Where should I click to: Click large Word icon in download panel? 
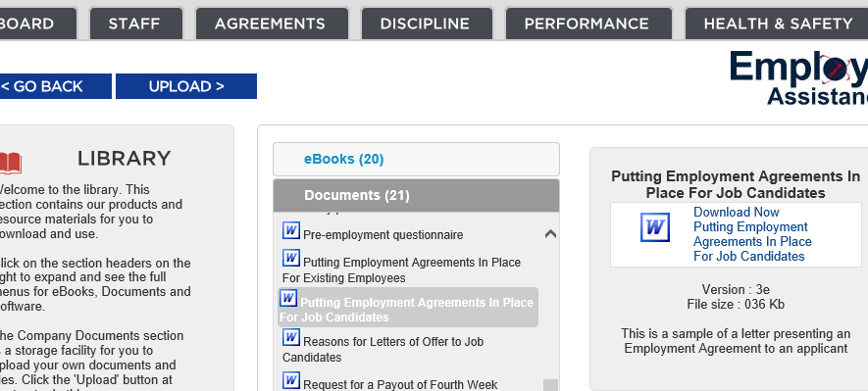[x=655, y=227]
